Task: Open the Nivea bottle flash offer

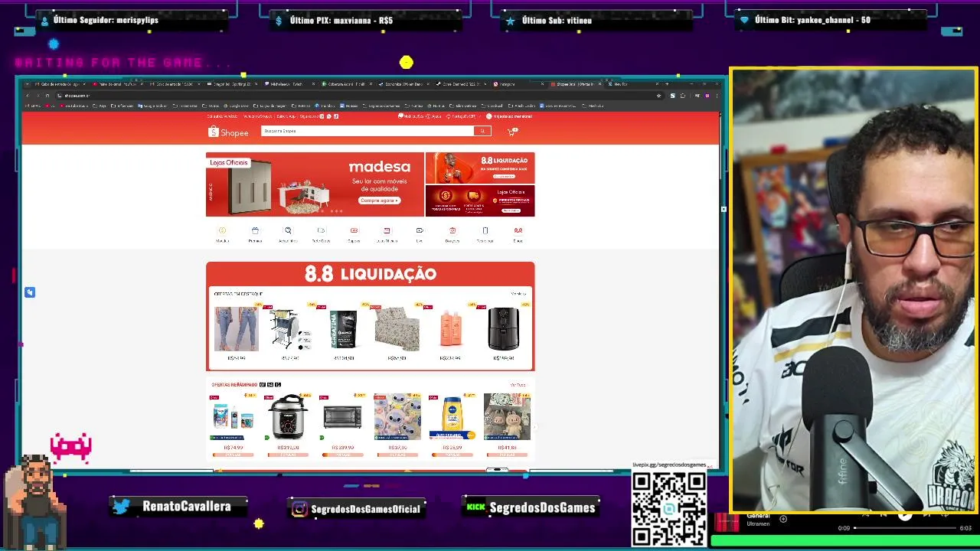Action: coord(452,417)
